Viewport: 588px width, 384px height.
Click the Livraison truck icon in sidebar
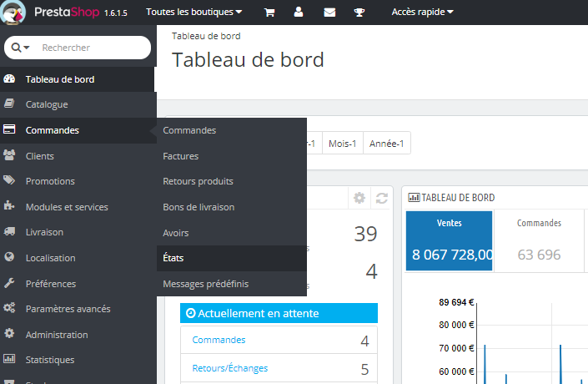9,231
